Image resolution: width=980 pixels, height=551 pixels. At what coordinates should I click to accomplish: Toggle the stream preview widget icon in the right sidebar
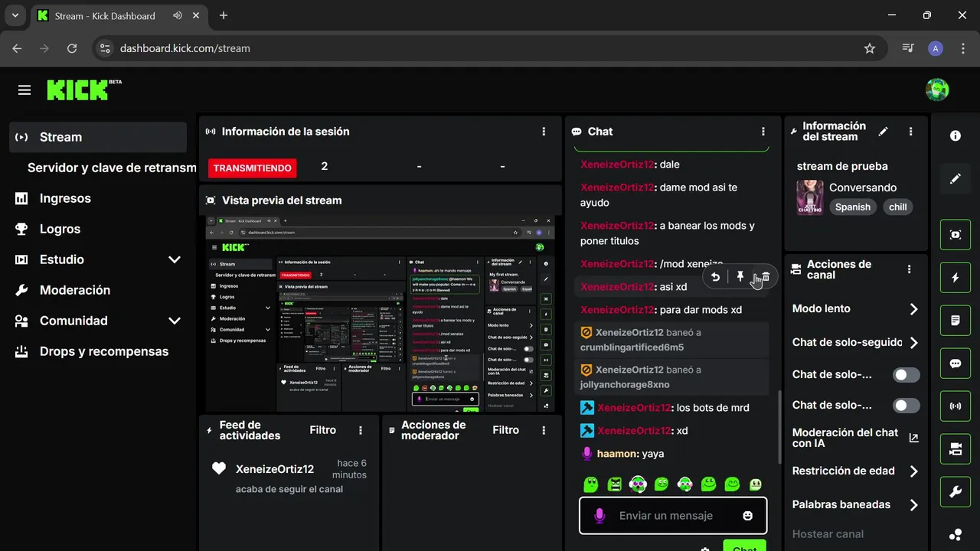click(x=955, y=235)
